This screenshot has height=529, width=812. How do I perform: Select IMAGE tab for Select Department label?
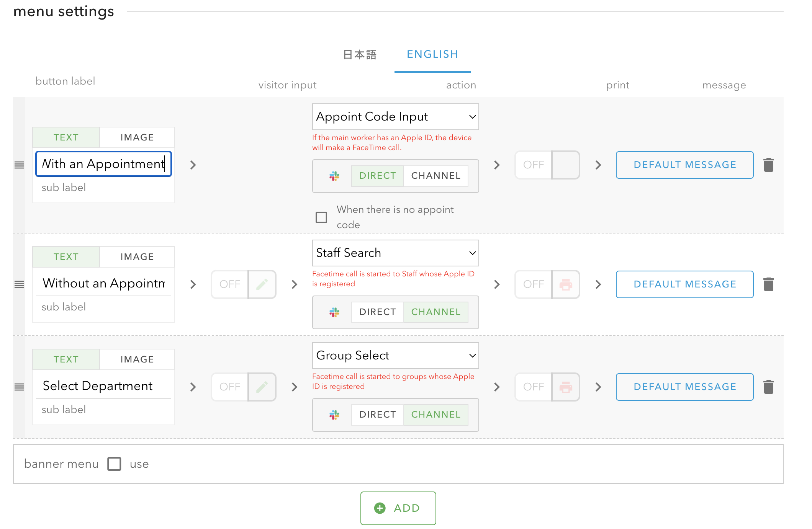137,359
